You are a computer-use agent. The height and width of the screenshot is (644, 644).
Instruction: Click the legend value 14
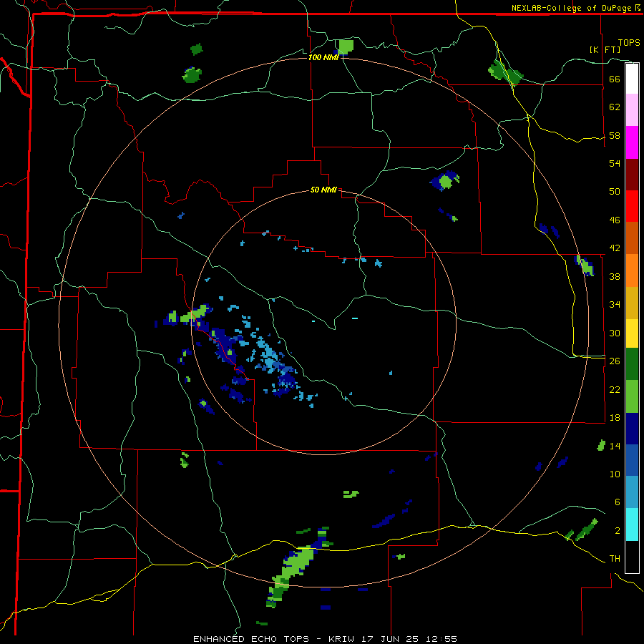point(615,446)
